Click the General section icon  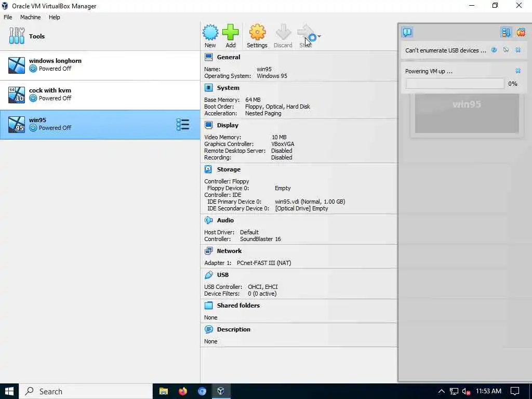209,57
